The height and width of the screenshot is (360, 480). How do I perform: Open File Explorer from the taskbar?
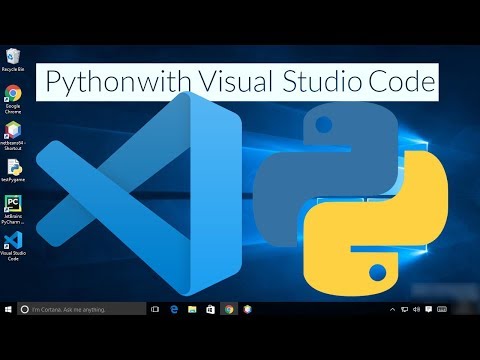pyautogui.click(x=192, y=309)
